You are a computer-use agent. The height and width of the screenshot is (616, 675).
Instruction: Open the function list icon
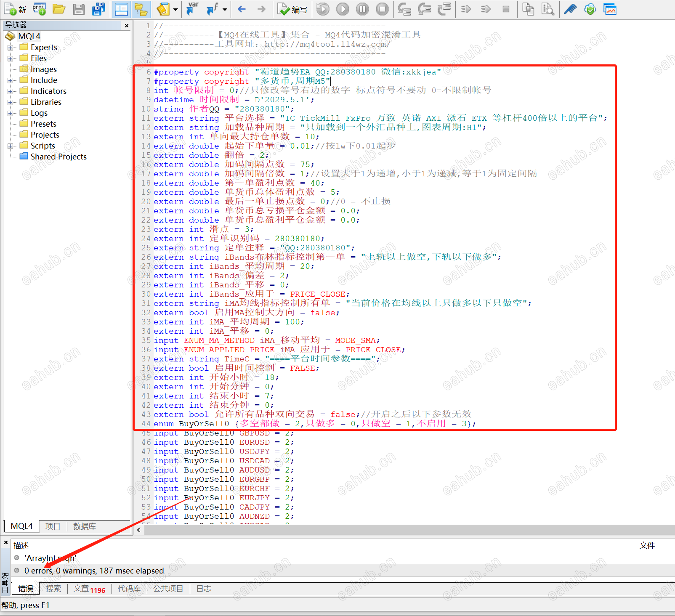pos(213,9)
